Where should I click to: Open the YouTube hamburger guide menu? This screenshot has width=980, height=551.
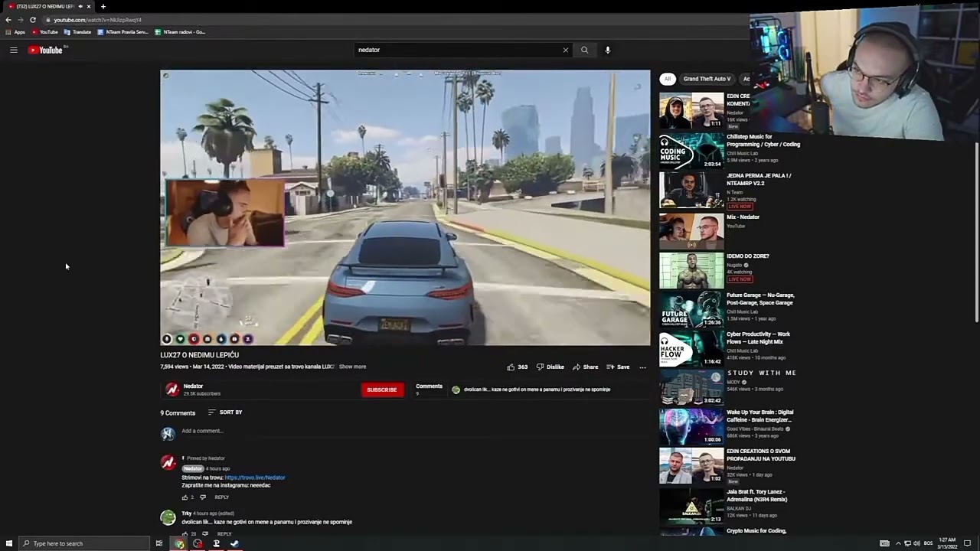click(13, 50)
